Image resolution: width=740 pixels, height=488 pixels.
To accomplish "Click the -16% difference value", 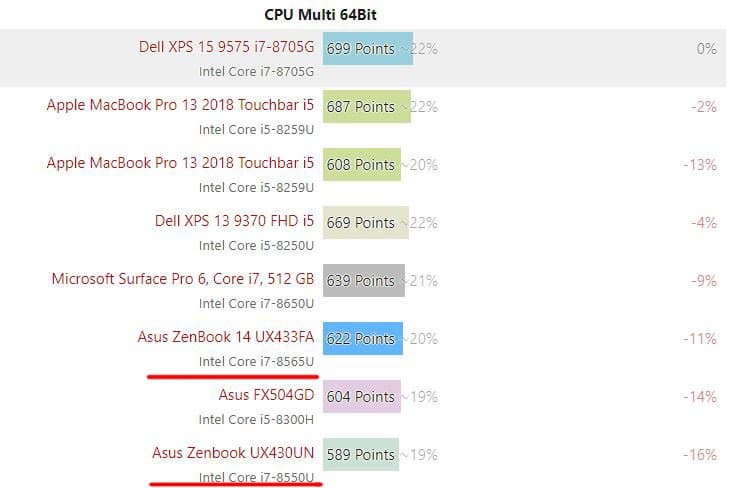I will 703,454.
